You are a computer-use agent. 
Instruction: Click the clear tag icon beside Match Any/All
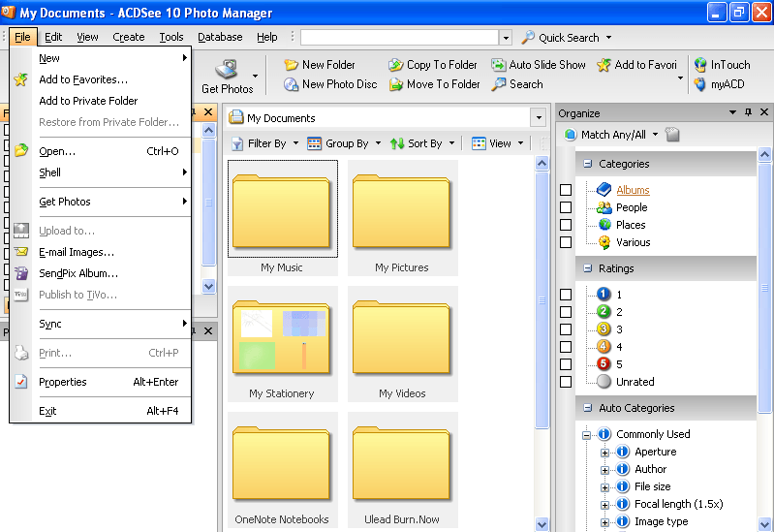click(x=672, y=135)
